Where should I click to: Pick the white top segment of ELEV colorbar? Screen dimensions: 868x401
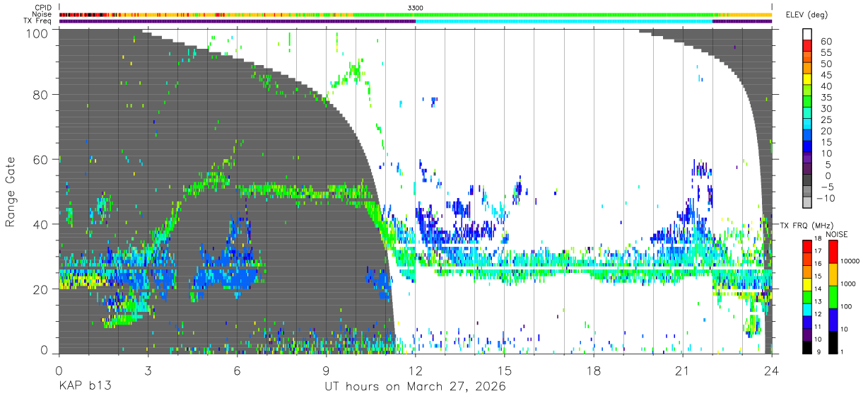(807, 35)
